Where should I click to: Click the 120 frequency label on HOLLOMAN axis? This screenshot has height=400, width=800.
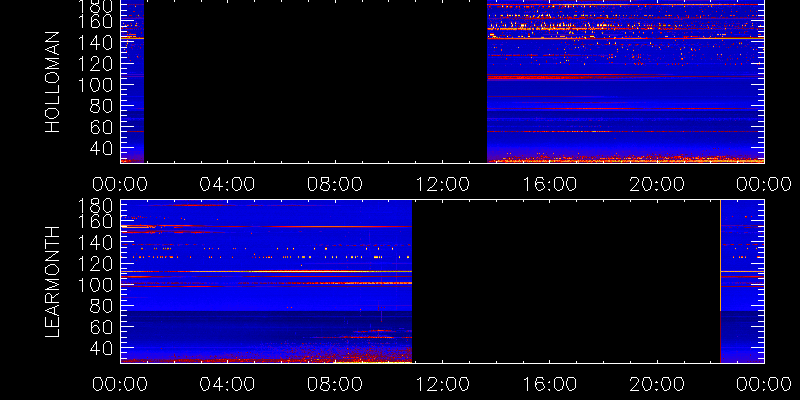point(96,63)
